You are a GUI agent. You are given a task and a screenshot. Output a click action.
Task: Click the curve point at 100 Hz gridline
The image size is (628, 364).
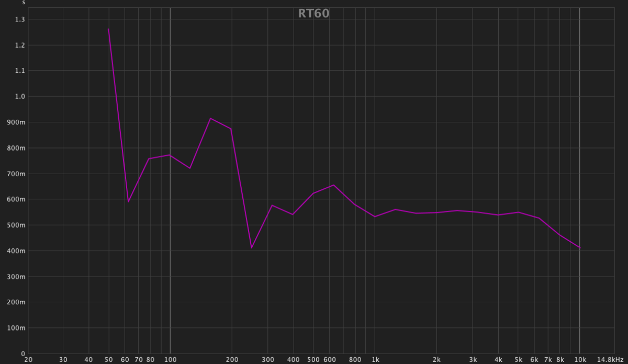pyautogui.click(x=170, y=155)
